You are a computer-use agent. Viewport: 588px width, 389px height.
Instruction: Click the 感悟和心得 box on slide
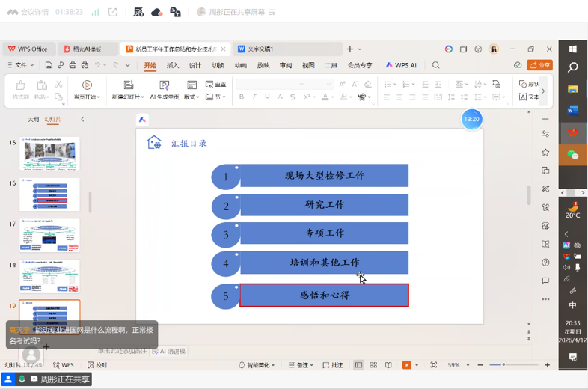pyautogui.click(x=324, y=295)
